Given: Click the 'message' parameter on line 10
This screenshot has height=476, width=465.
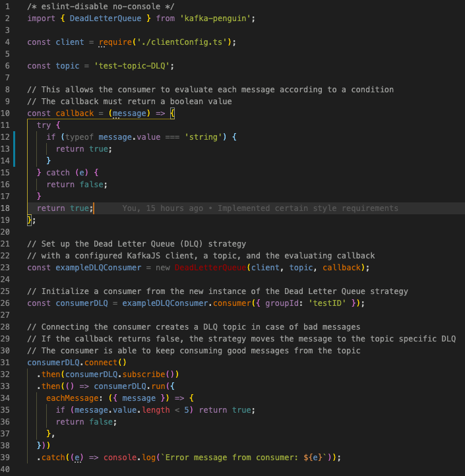Looking at the screenshot, I should click(130, 113).
